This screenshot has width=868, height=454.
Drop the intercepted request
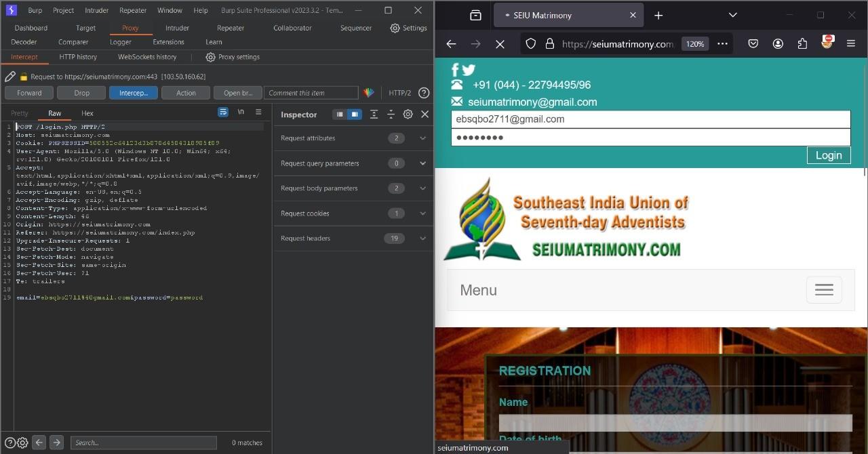[81, 93]
